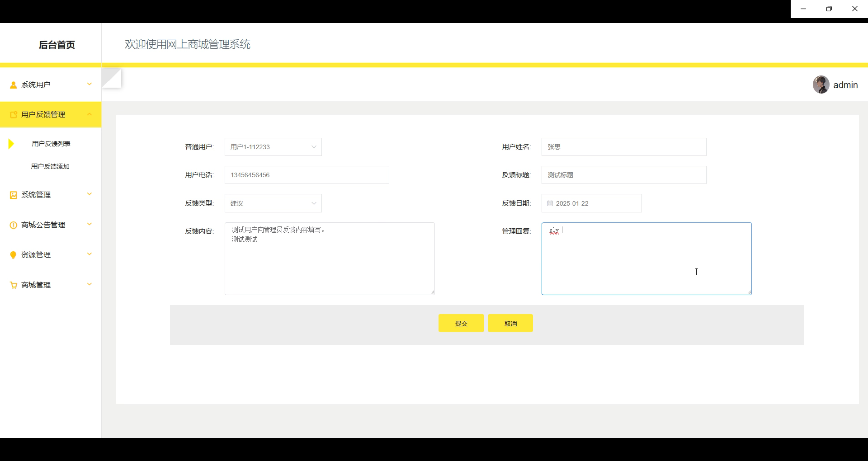Go to 后台首页 home link
The width and height of the screenshot is (868, 461).
57,45
